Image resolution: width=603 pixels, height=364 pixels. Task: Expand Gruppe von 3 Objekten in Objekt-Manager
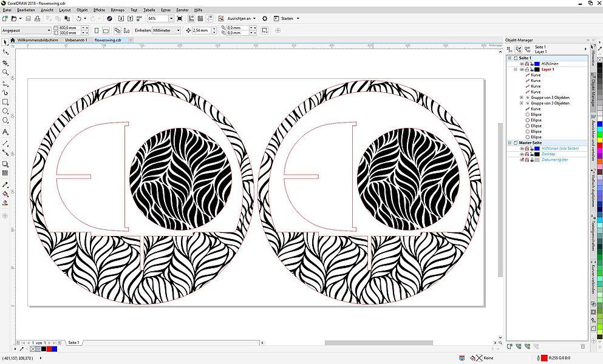coord(522,98)
